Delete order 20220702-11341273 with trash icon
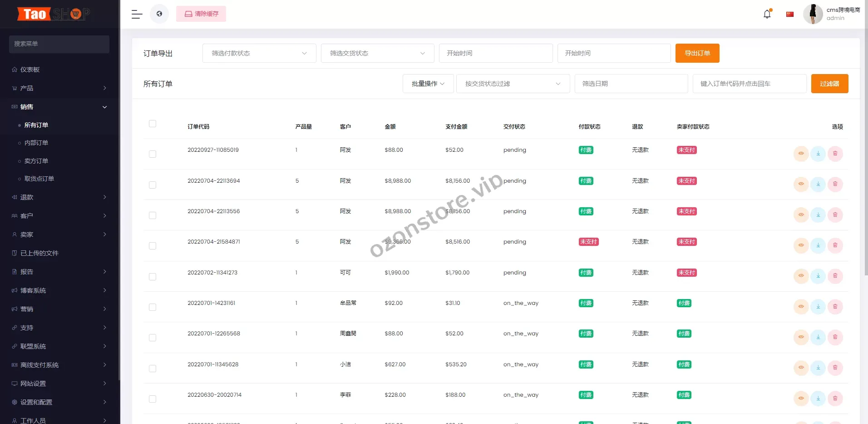The height and width of the screenshot is (424, 868). 835,276
